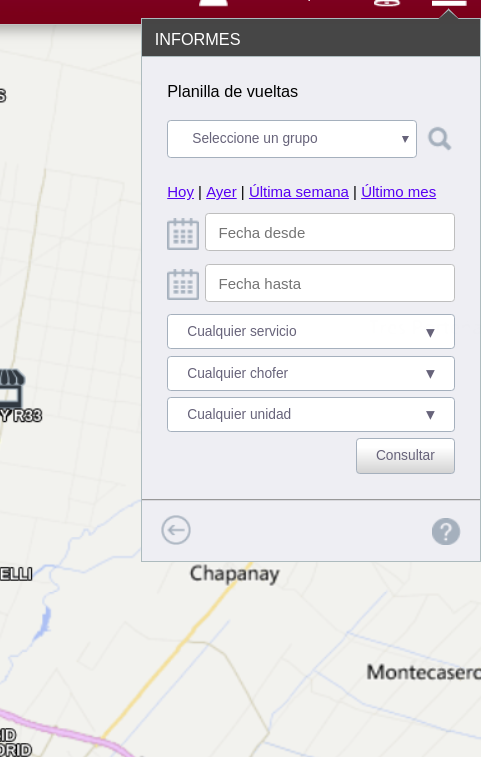Click the Consultar button
The height and width of the screenshot is (757, 481).
coord(405,456)
